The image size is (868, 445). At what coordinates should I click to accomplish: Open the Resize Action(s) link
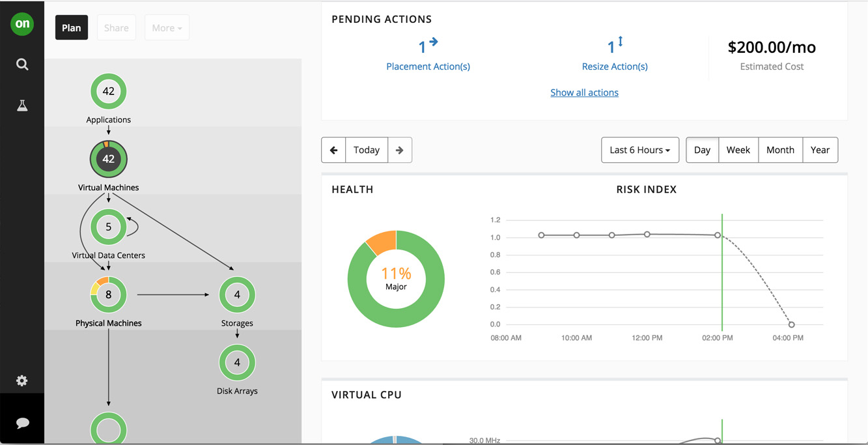click(615, 66)
